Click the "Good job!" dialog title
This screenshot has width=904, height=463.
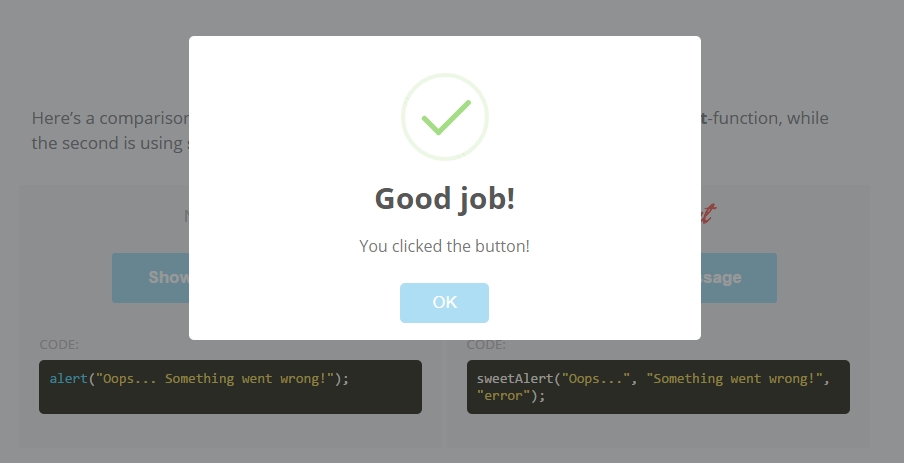pos(444,199)
